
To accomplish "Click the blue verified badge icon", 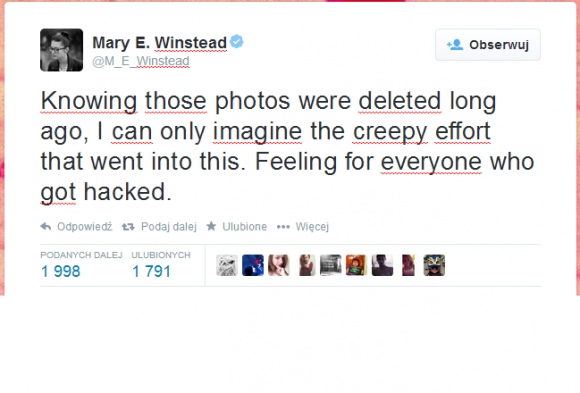I will (237, 41).
